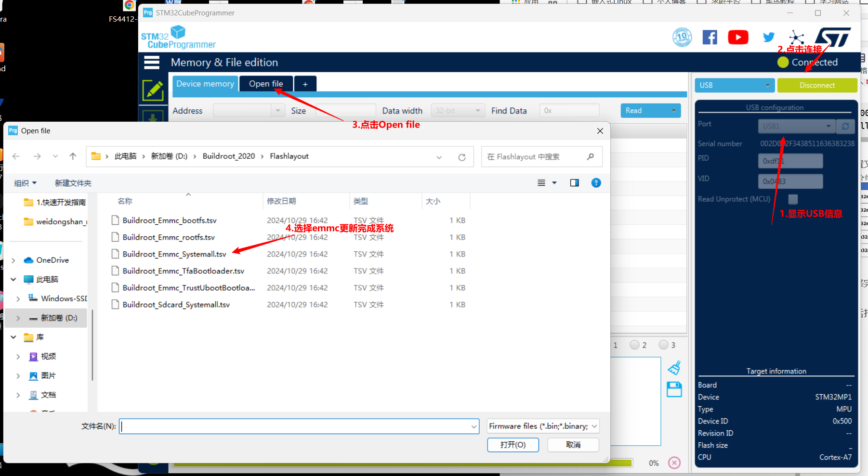868x476 pixels.
Task: Select Buildroot_Emmc_bootfs.tsv file
Action: pyautogui.click(x=170, y=220)
